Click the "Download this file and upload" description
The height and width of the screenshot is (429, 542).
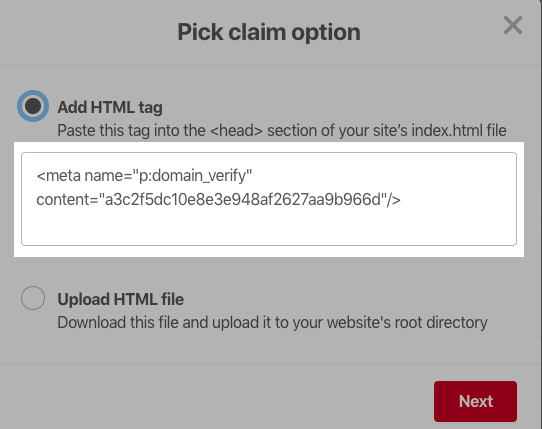click(158, 323)
